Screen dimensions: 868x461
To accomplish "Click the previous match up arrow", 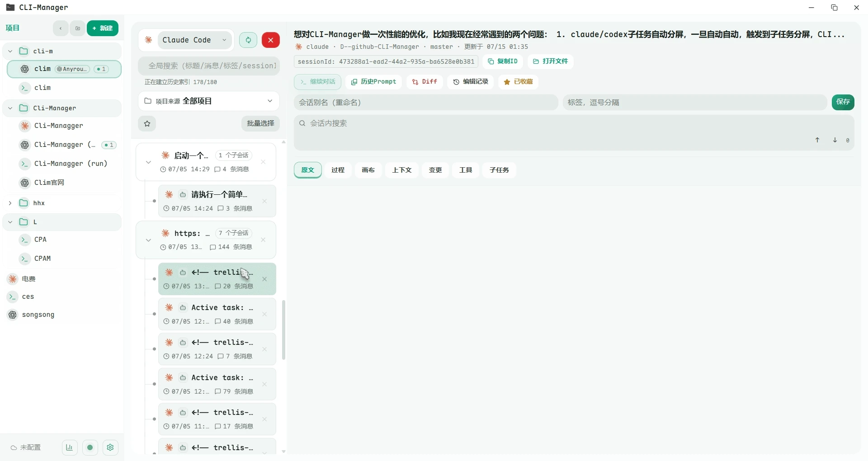I will point(817,140).
